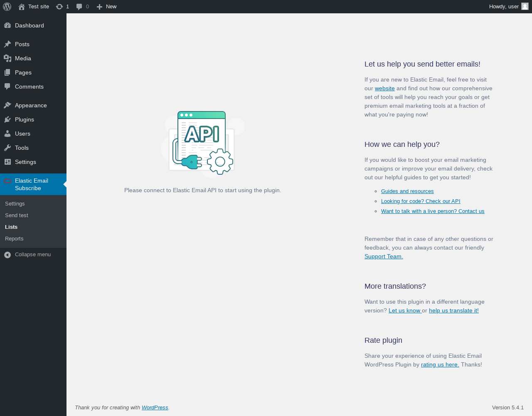Open the Settings submenu under Elastic Email
Image resolution: width=532 pixels, height=416 pixels.
pyautogui.click(x=15, y=203)
